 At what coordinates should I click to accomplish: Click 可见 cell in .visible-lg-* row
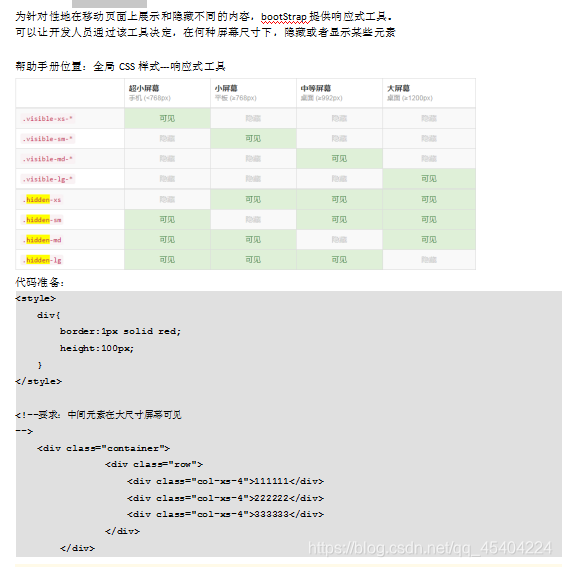429,179
